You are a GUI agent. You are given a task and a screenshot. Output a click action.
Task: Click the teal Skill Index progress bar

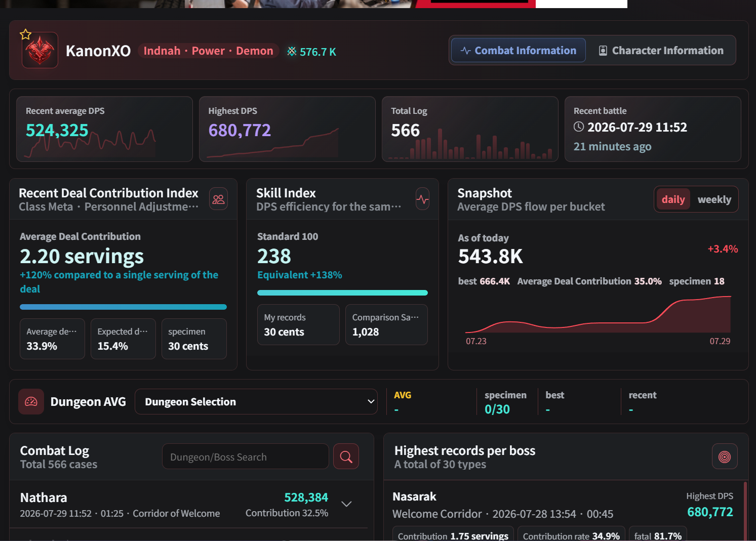pos(342,293)
